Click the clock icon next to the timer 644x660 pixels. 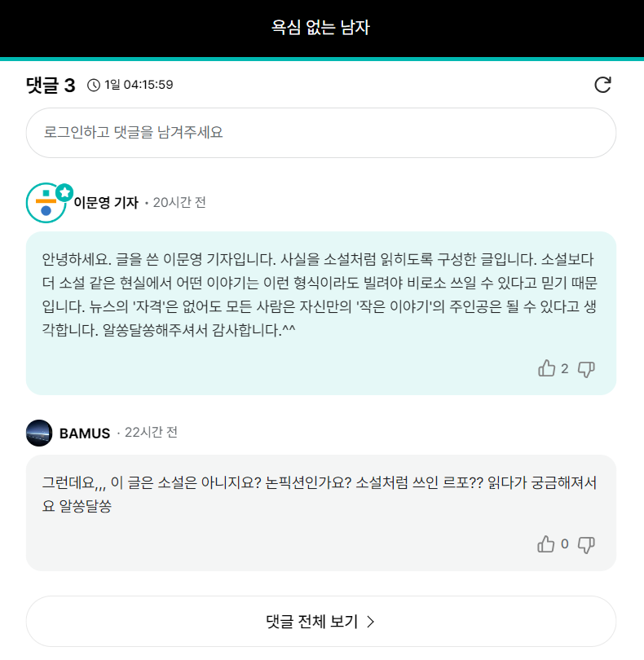click(94, 85)
